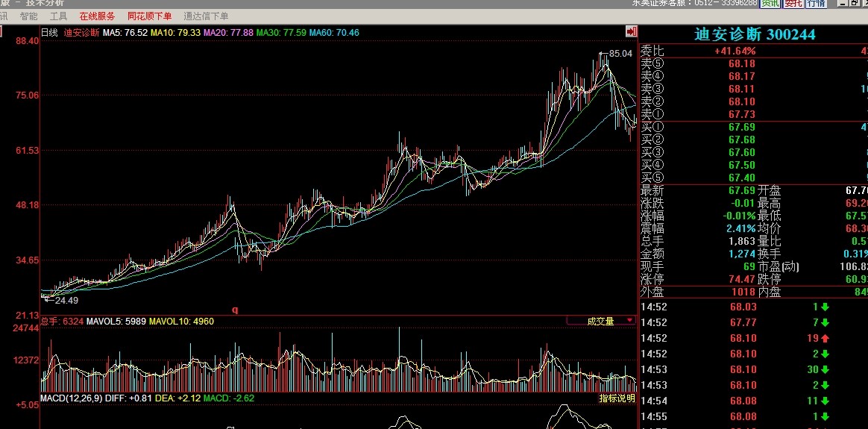
Task: Click the red 迪安诊断 label above chart
Action: point(81,33)
